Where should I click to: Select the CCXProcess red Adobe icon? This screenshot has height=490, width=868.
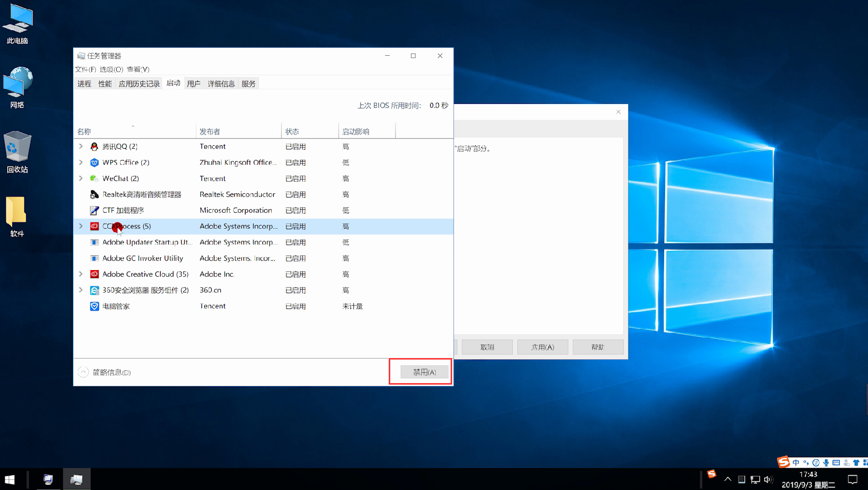[94, 226]
